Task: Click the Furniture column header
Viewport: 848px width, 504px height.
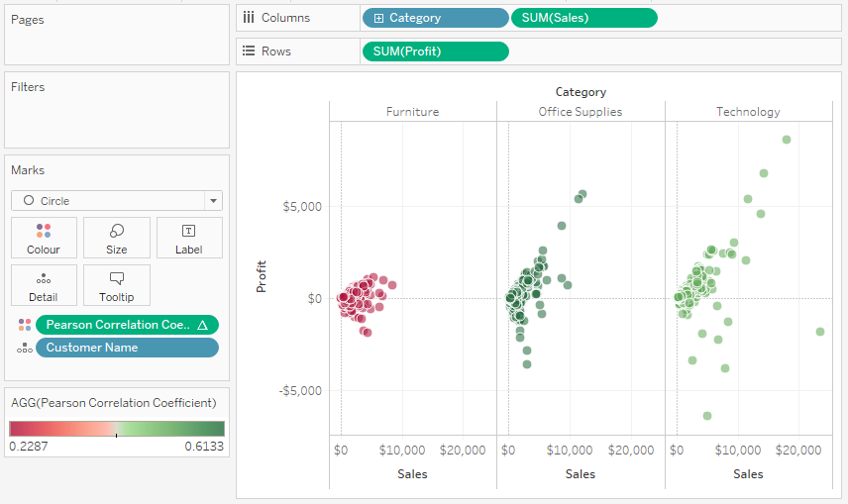Action: pyautogui.click(x=413, y=112)
